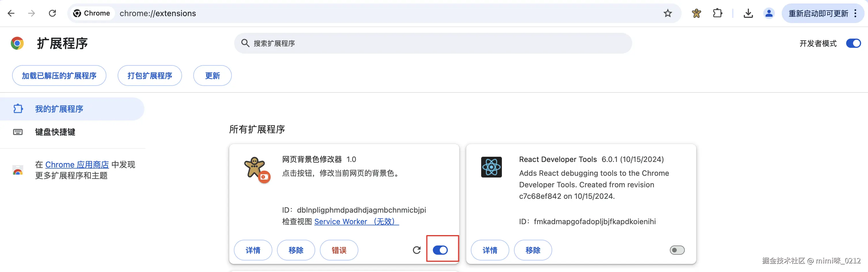Click 移除 for React Developer Tools
The height and width of the screenshot is (272, 868).
click(533, 250)
